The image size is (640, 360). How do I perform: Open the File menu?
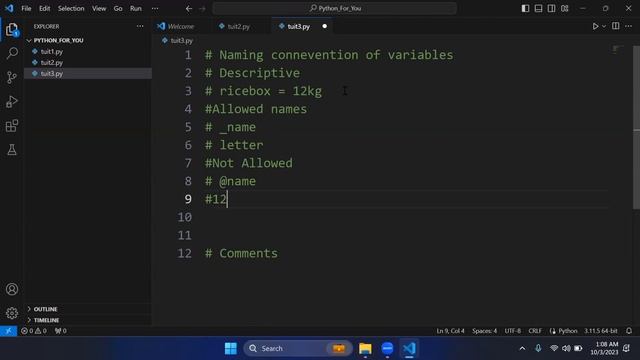[26, 8]
